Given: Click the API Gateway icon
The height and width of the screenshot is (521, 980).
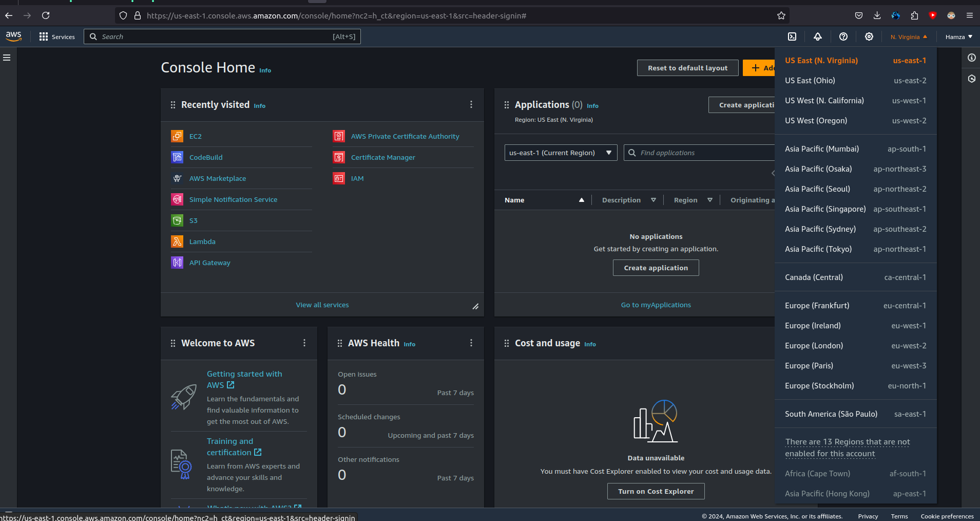Looking at the screenshot, I should pos(177,263).
